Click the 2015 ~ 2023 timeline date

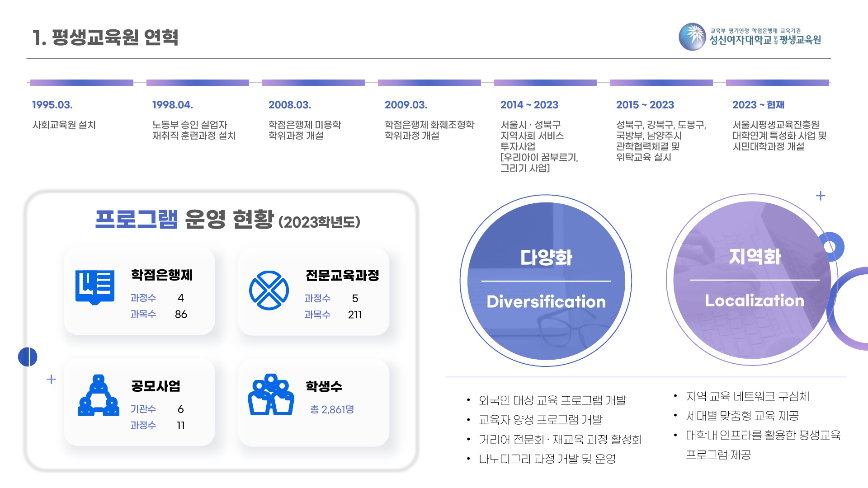(x=645, y=105)
